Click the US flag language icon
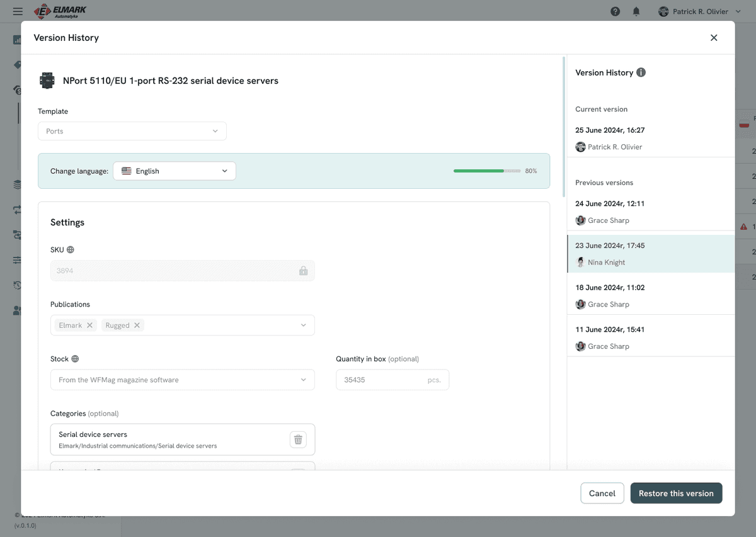 (x=127, y=171)
